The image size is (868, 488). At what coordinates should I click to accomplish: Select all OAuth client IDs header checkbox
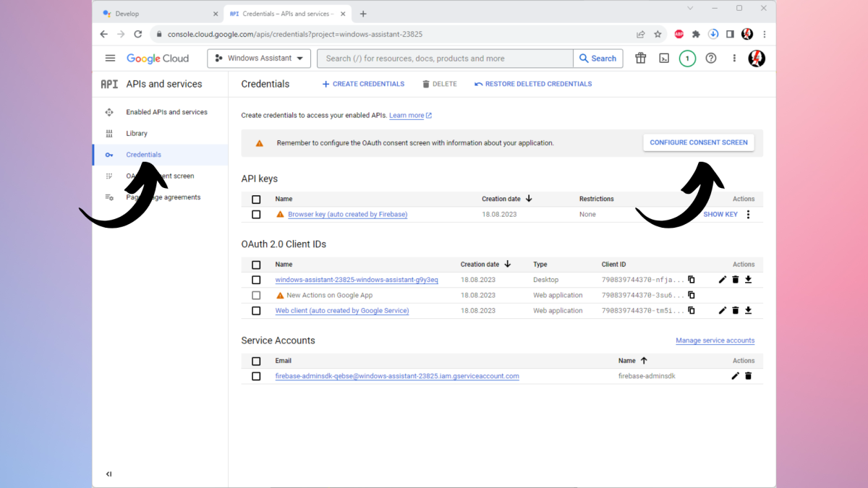point(256,265)
